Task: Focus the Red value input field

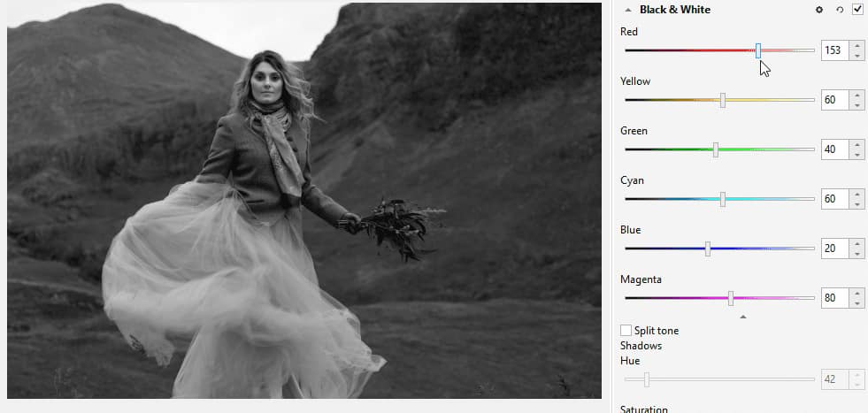Action: point(833,50)
